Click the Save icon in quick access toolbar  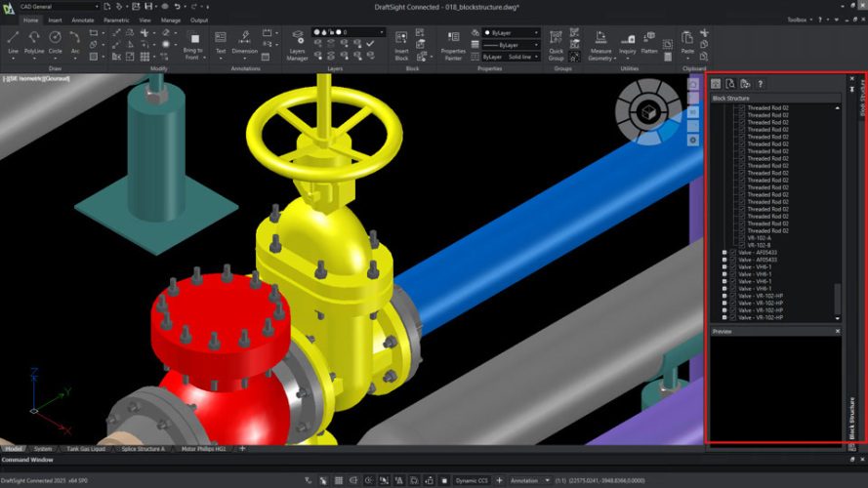click(149, 7)
